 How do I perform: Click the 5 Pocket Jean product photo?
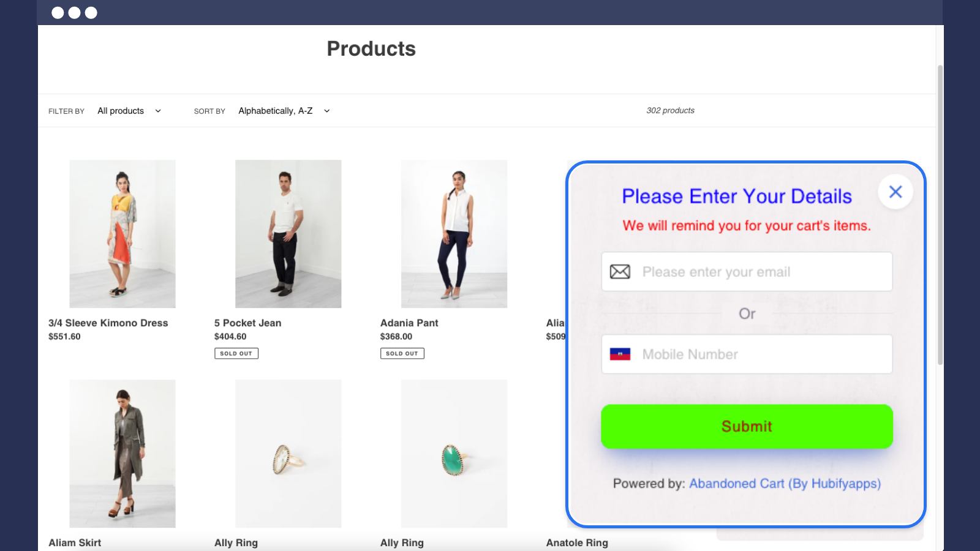click(x=288, y=234)
